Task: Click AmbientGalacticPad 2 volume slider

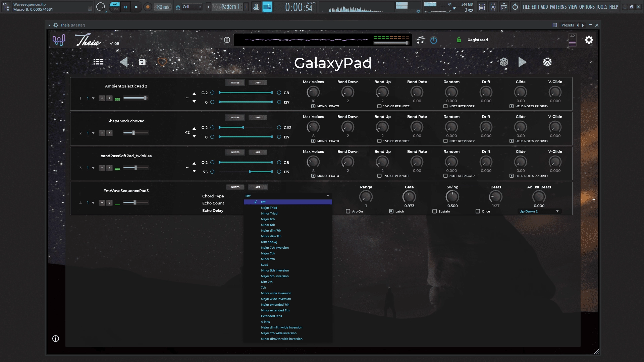Action: point(136,98)
